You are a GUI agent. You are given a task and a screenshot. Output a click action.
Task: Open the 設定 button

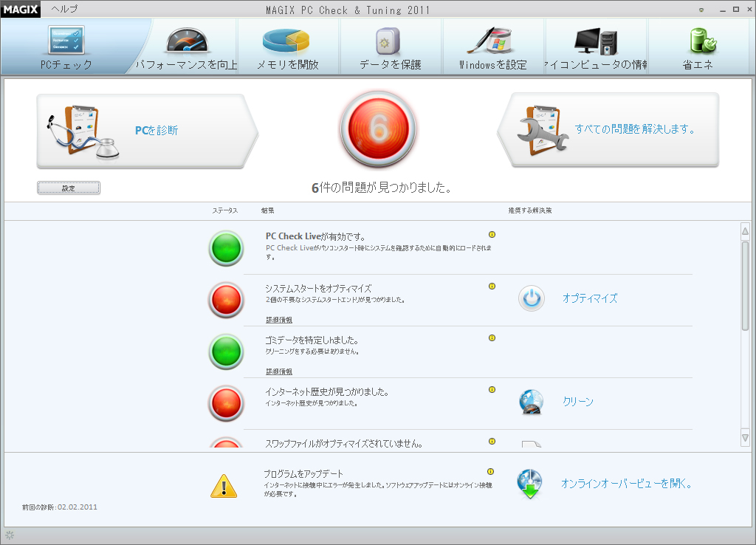(69, 188)
